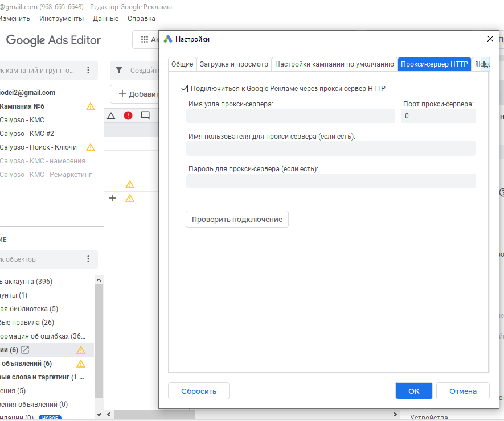Click the warning icon in the table row with the plus icon
The width and height of the screenshot is (504, 421).
[130, 198]
